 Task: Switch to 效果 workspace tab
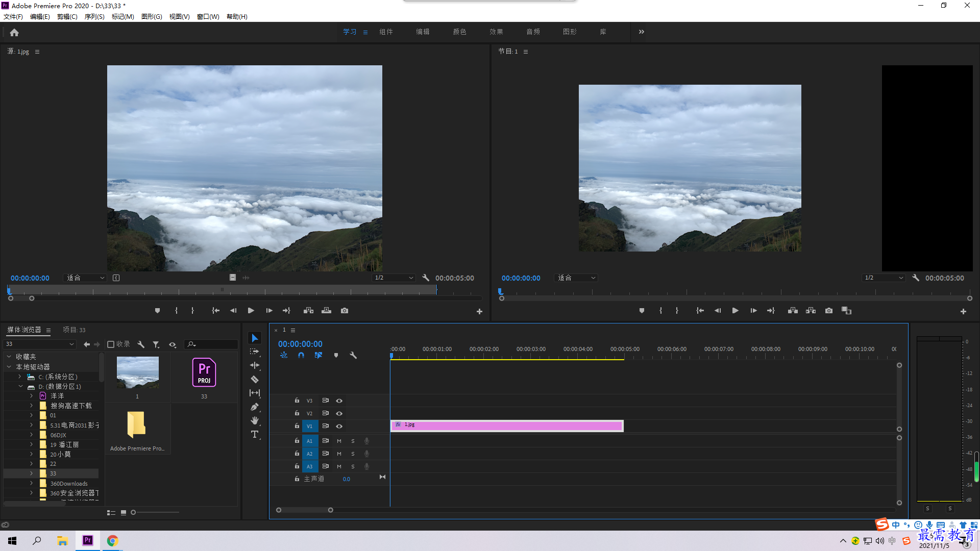pos(496,32)
